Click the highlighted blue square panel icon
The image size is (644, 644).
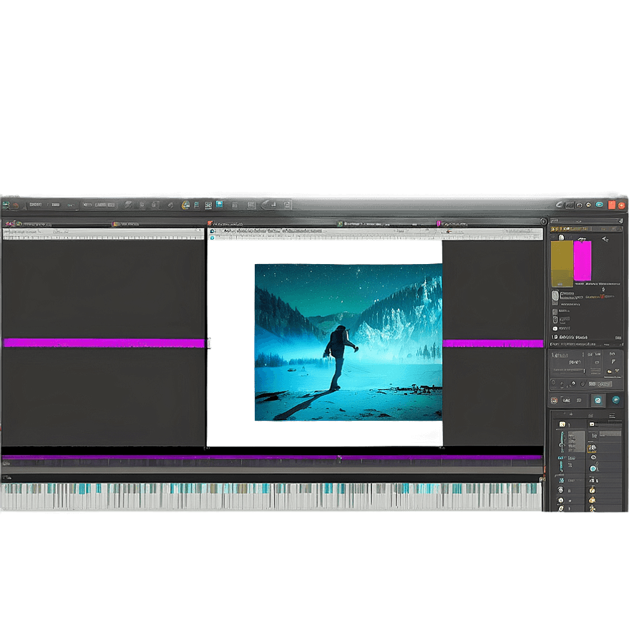tap(597, 401)
